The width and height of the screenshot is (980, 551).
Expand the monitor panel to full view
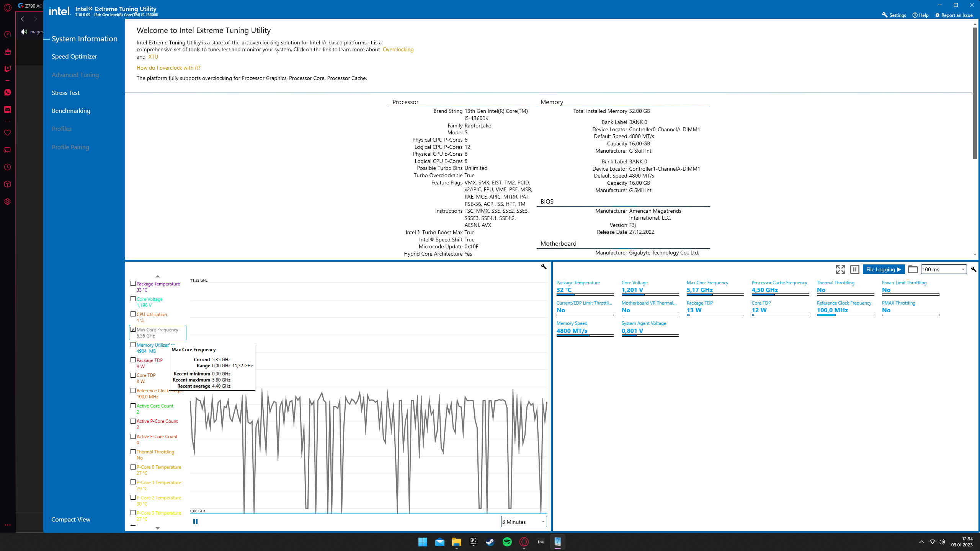click(x=840, y=269)
